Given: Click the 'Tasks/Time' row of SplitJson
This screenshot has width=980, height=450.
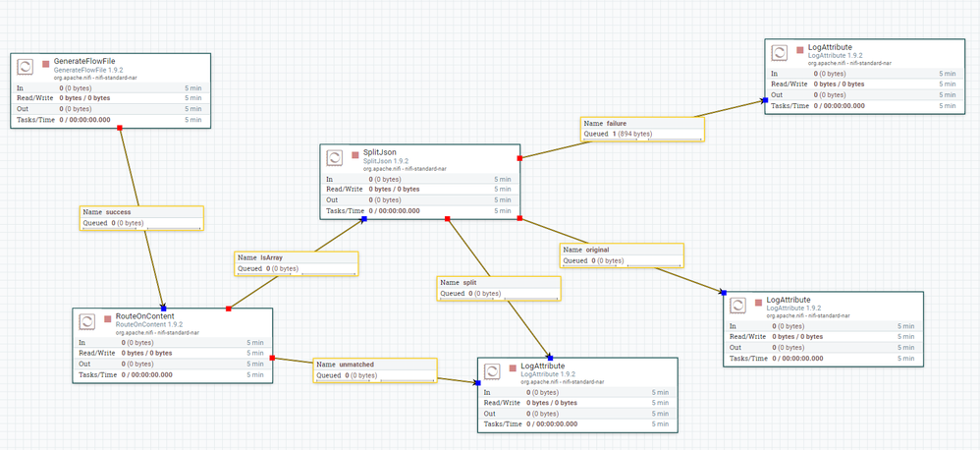Looking at the screenshot, I should [x=420, y=211].
